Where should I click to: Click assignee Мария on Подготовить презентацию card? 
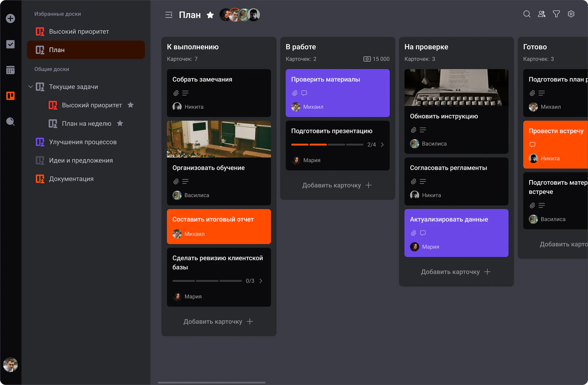click(x=306, y=160)
